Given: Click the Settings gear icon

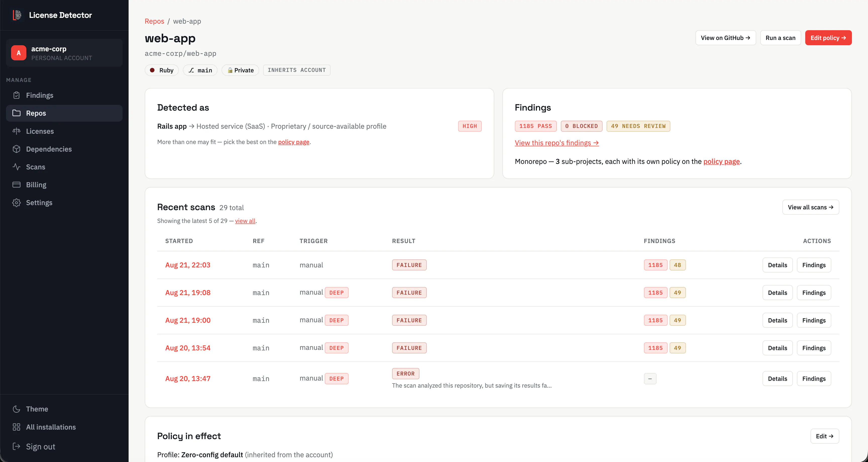Looking at the screenshot, I should [17, 202].
